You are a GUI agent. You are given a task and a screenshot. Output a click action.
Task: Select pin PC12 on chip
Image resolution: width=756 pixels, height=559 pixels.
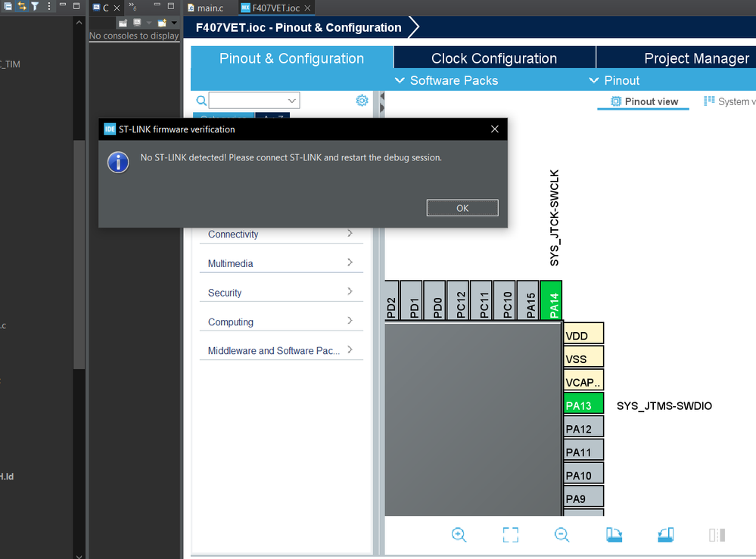pos(459,301)
